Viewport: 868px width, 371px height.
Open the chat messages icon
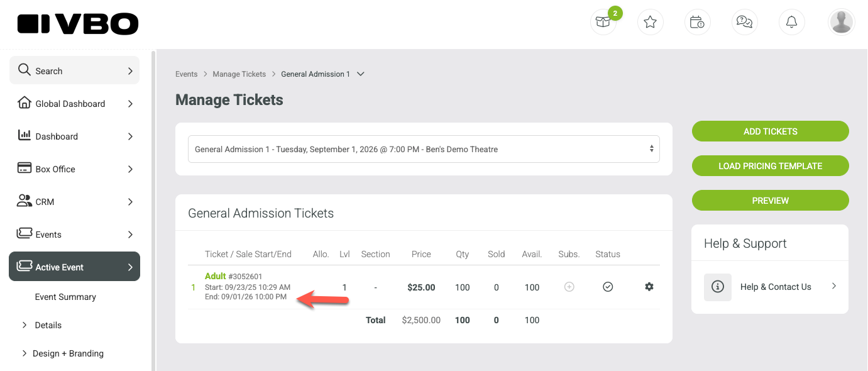(x=745, y=23)
